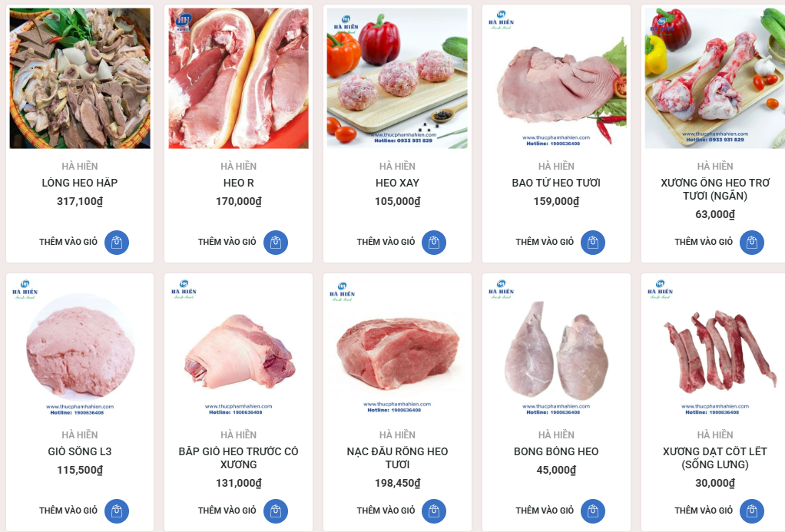
Task: Open the Bong Bóng Heo product image
Action: click(556, 347)
